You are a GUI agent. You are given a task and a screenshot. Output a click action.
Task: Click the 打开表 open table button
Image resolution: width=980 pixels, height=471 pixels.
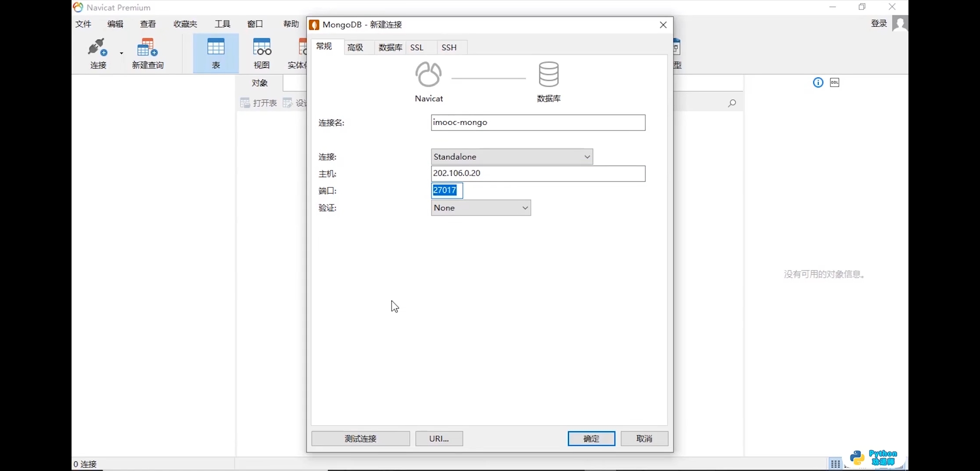(x=259, y=103)
